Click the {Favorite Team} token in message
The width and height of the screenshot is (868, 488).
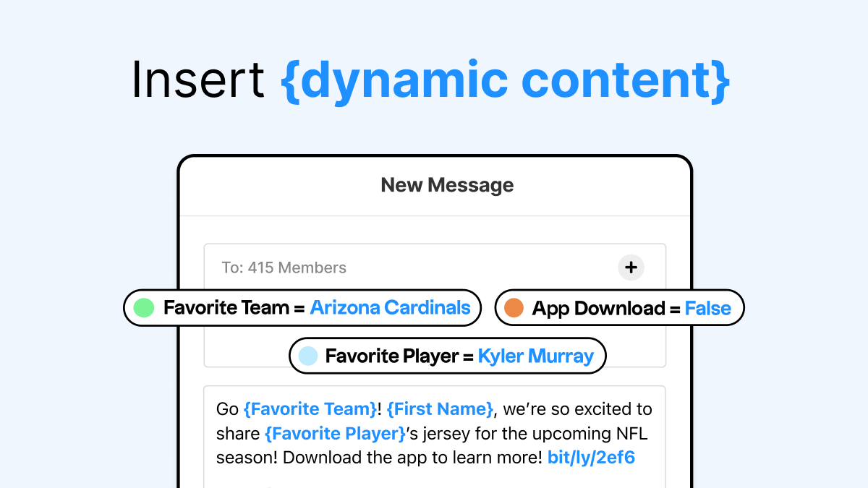pyautogui.click(x=310, y=409)
